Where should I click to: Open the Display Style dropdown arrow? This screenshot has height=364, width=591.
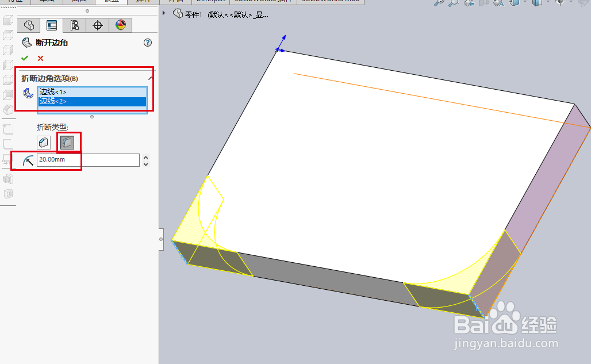(548, 3)
